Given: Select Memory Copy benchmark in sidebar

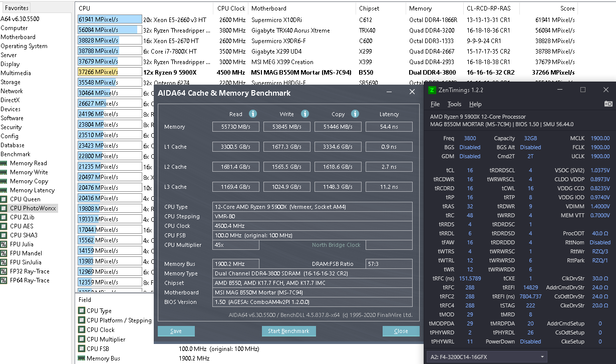Looking at the screenshot, I should [x=29, y=181].
